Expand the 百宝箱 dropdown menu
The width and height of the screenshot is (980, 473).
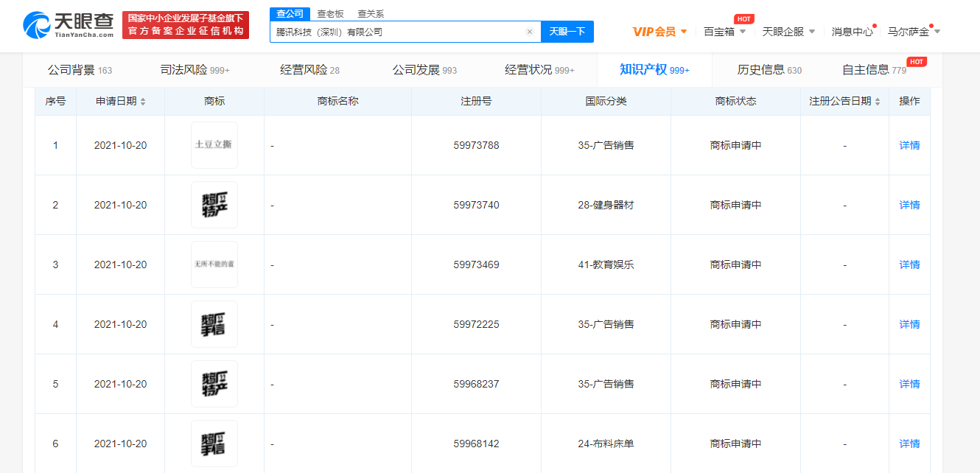724,32
